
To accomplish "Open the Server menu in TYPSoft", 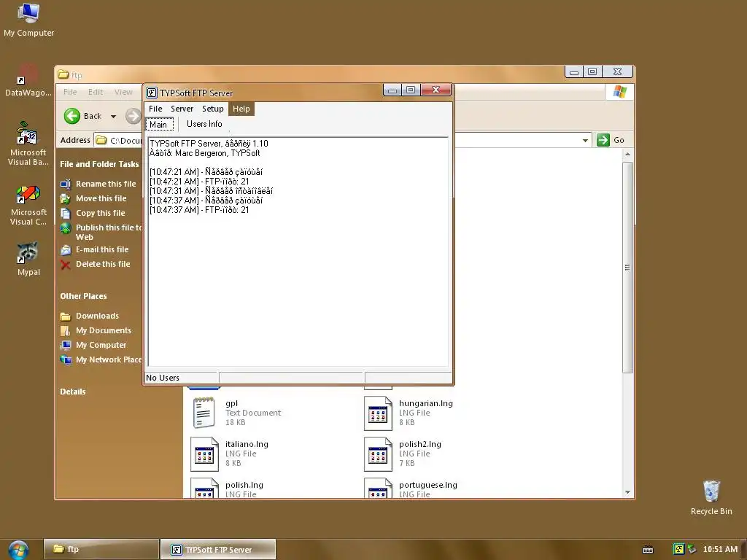I will (x=182, y=109).
